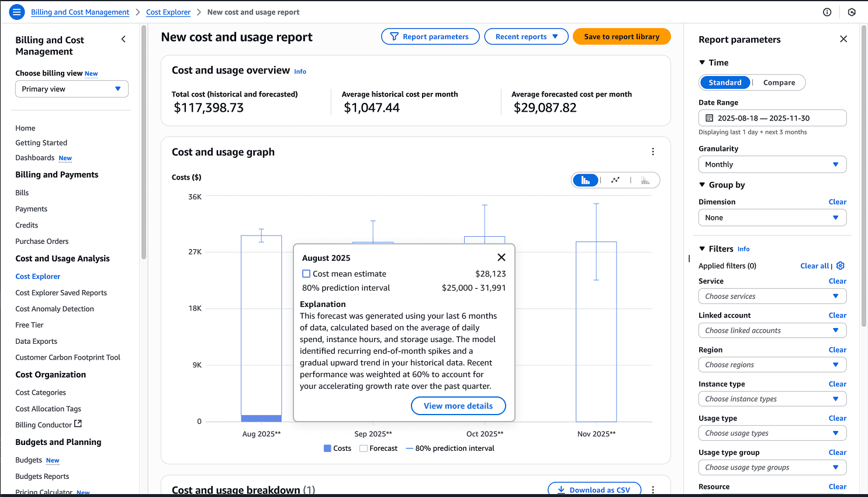This screenshot has height=497, width=868.
Task: Open Choose instance types dropdown
Action: click(772, 399)
